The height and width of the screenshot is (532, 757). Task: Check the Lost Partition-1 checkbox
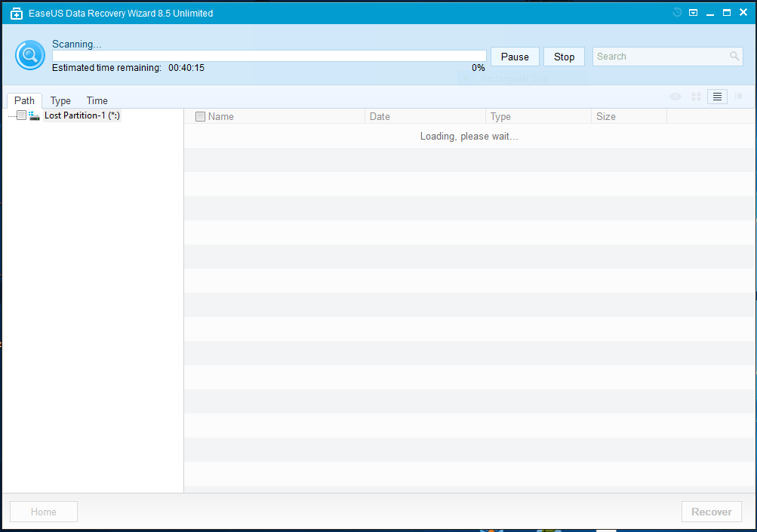pos(21,115)
